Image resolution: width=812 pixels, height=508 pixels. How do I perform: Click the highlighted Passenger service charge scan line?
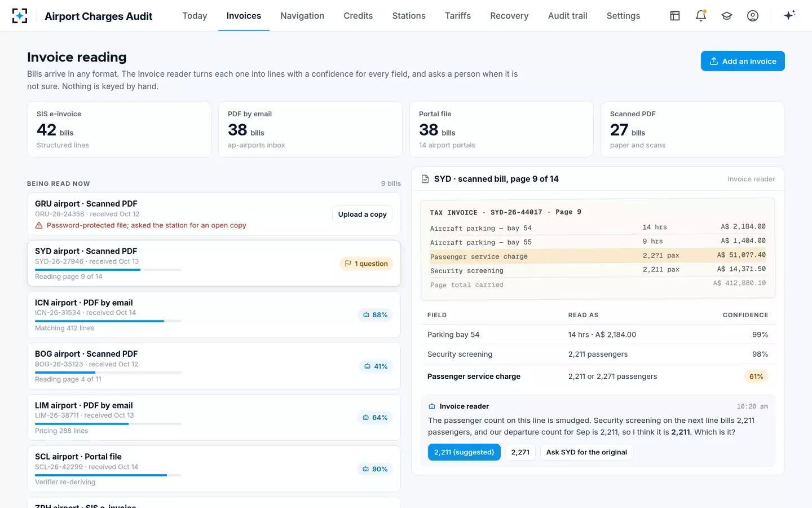coord(598,256)
